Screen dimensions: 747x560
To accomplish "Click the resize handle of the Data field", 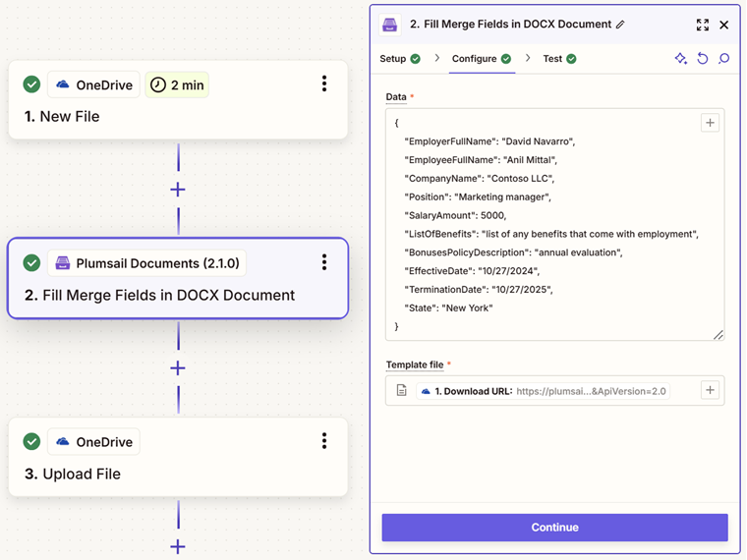I will coord(718,335).
